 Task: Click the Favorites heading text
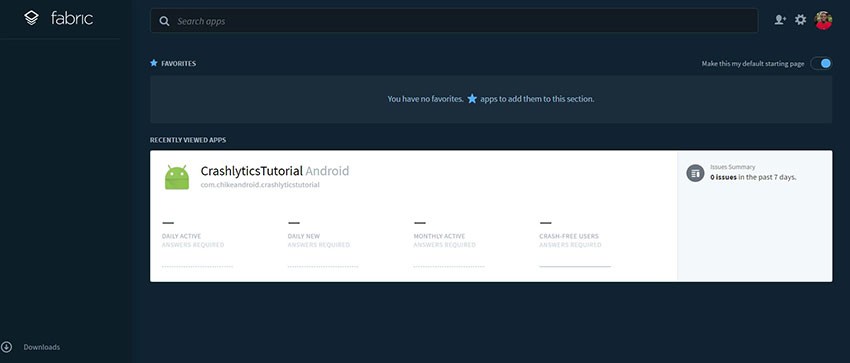[x=178, y=63]
